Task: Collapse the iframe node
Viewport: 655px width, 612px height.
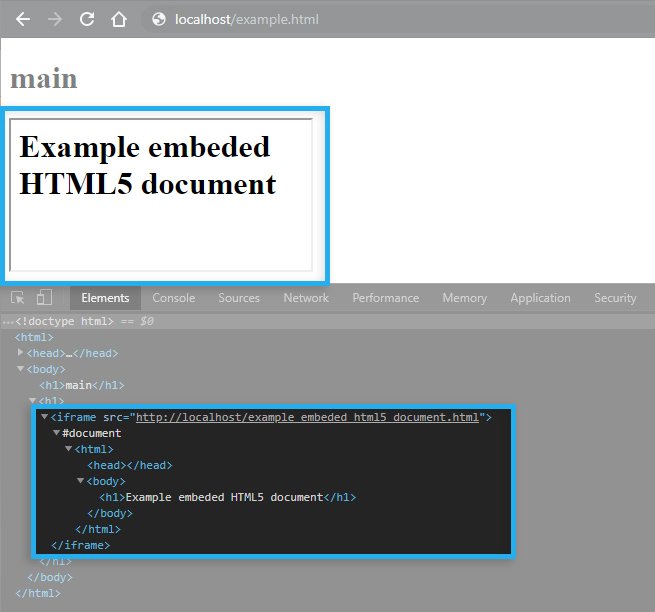Action: click(44, 416)
